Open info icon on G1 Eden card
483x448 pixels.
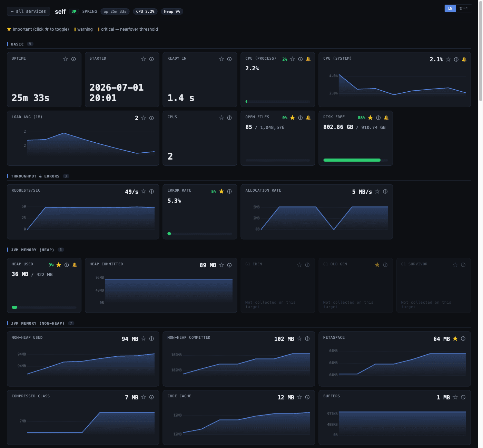click(x=307, y=265)
